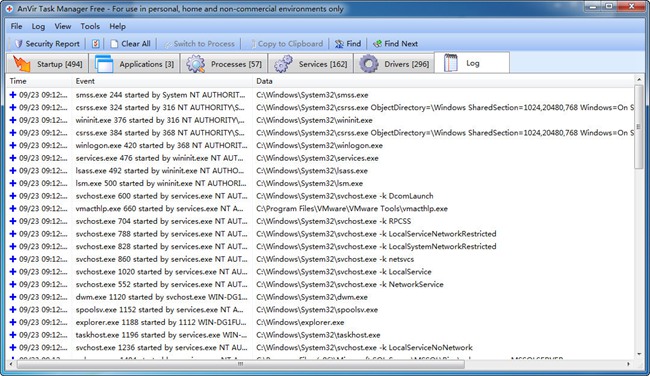Open the Applications tab
The height and width of the screenshot is (376, 650).
click(x=134, y=64)
